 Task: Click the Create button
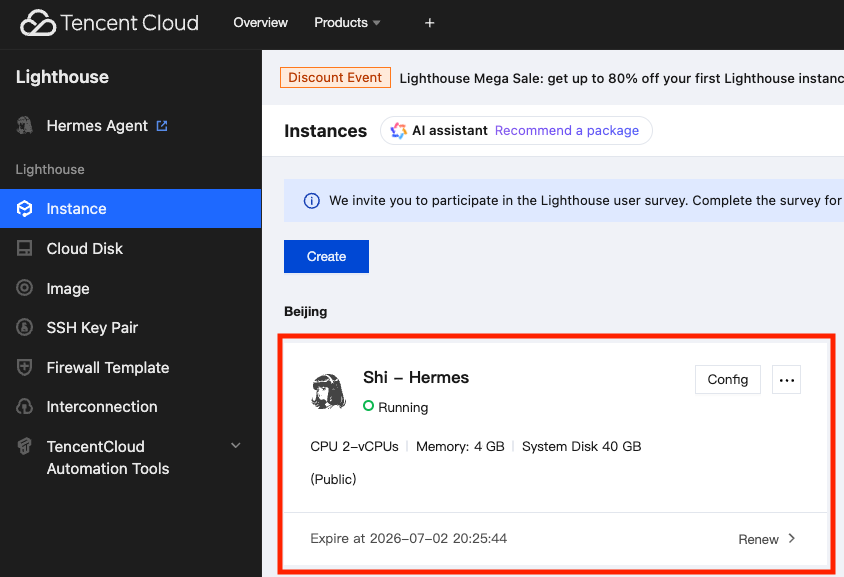click(x=326, y=256)
